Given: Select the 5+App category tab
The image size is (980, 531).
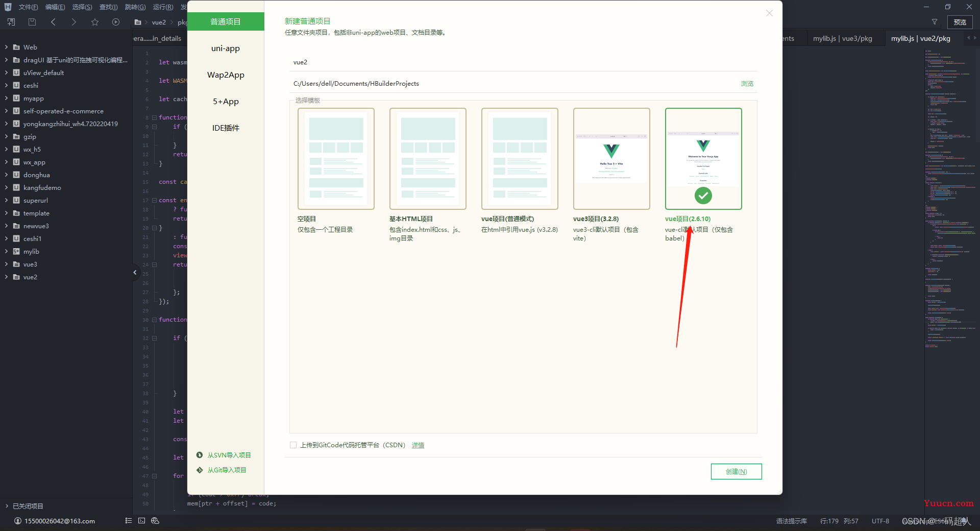Looking at the screenshot, I should click(x=226, y=101).
